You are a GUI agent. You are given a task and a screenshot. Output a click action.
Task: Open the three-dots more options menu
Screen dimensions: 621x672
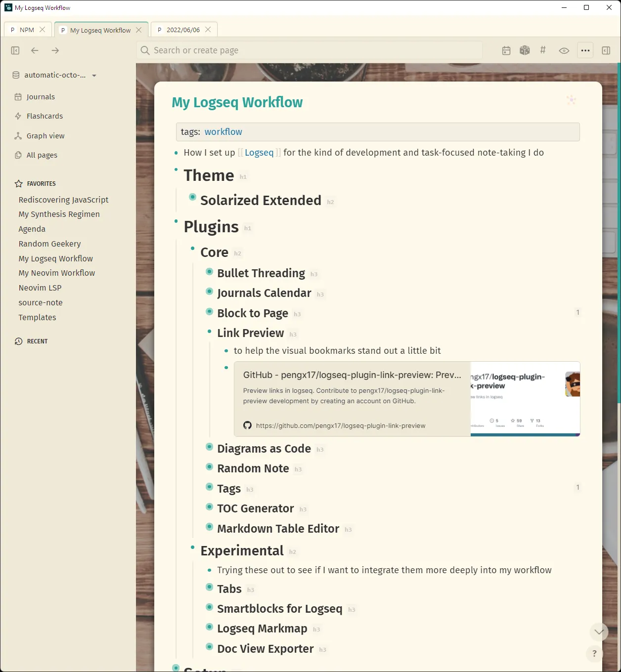click(x=585, y=50)
